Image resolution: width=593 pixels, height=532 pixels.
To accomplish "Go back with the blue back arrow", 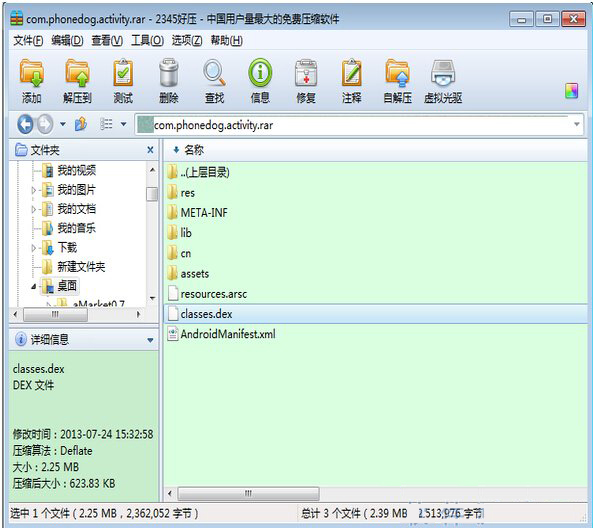I will click(25, 124).
